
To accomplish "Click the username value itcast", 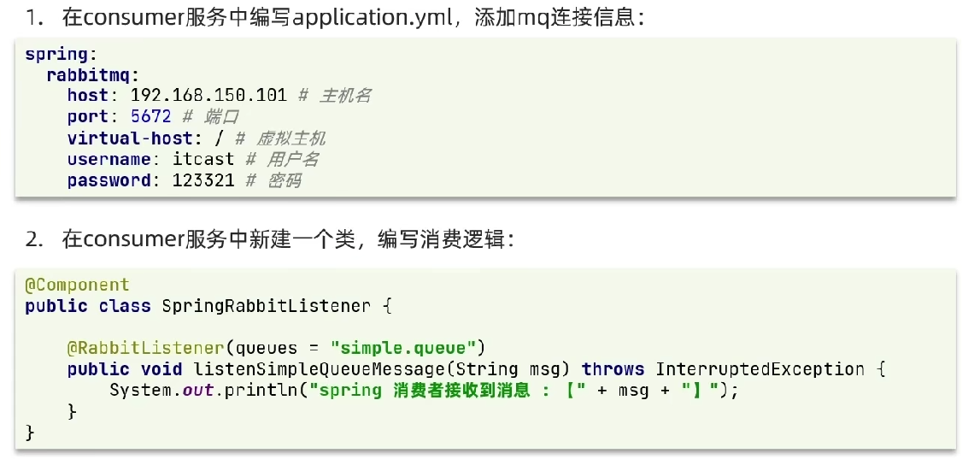I will point(202,159).
